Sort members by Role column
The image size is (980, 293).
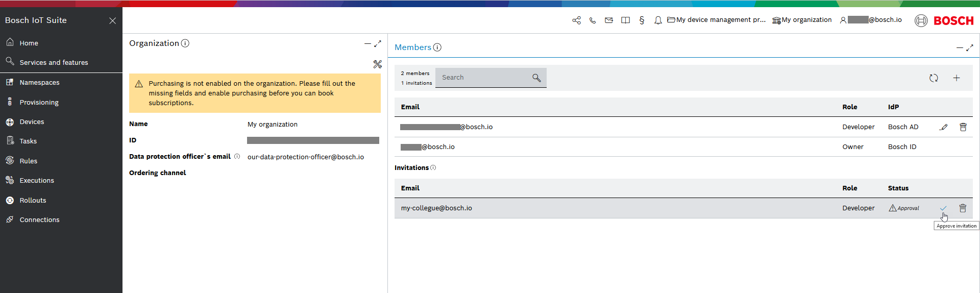pyautogui.click(x=850, y=107)
